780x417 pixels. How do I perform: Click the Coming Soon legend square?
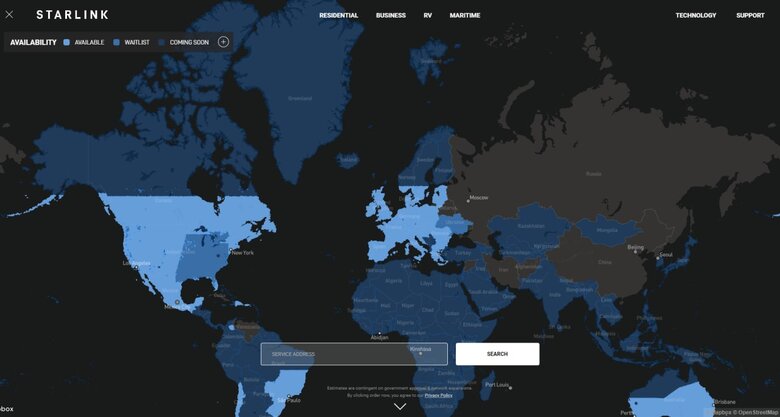click(x=162, y=42)
